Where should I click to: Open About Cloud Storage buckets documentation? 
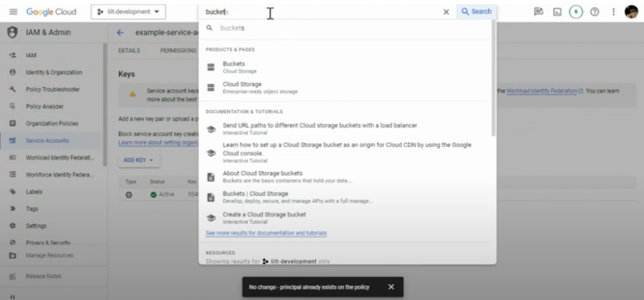pos(345,176)
